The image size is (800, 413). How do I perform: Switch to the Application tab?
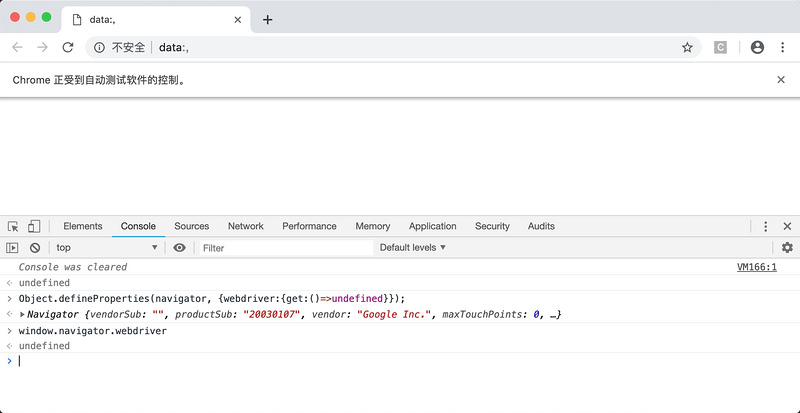pos(433,226)
